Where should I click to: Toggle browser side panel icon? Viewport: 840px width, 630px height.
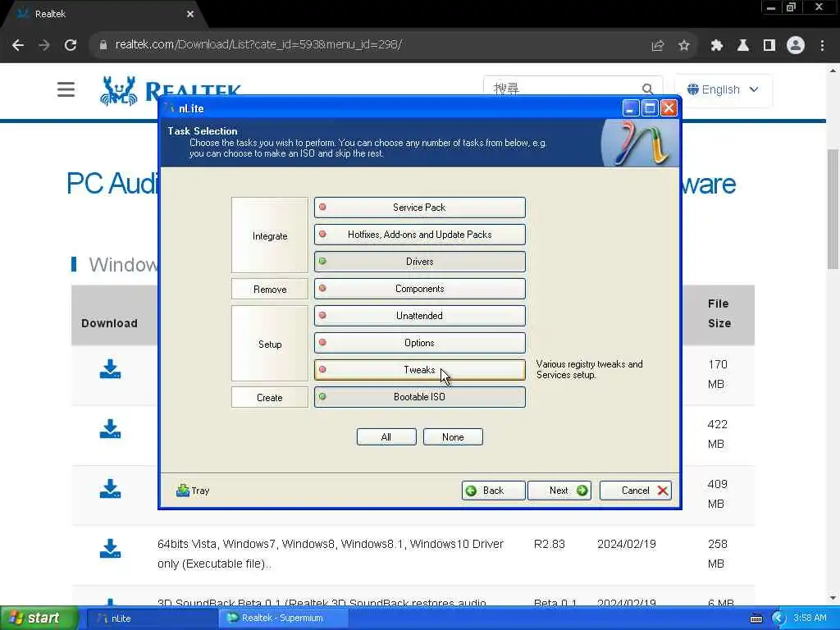tap(769, 46)
